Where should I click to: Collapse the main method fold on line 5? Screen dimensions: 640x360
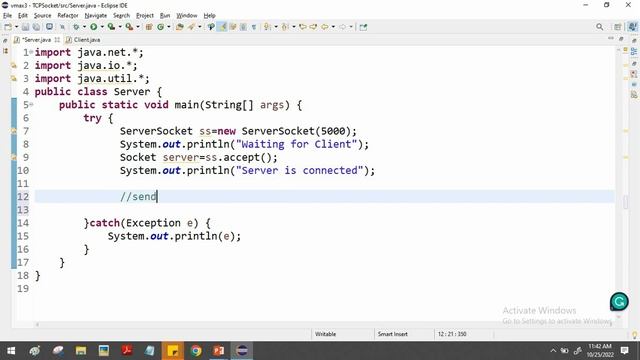click(x=31, y=105)
